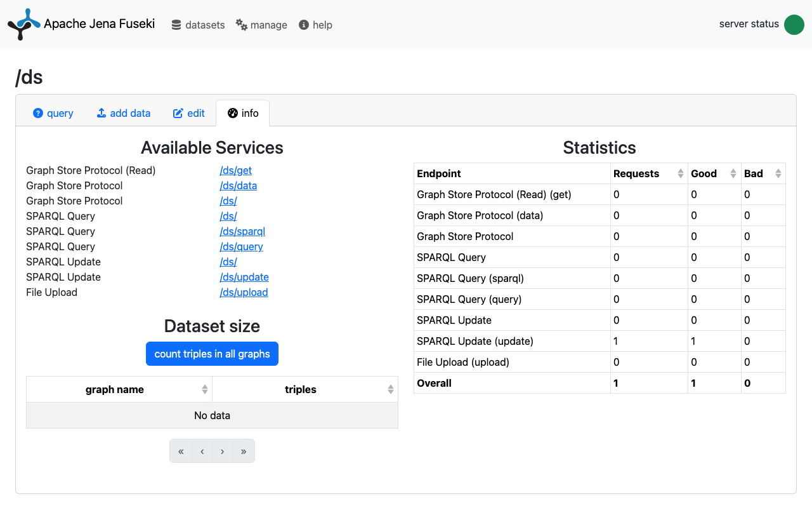
Task: Follow the /ds/query endpoint link
Action: click(241, 246)
